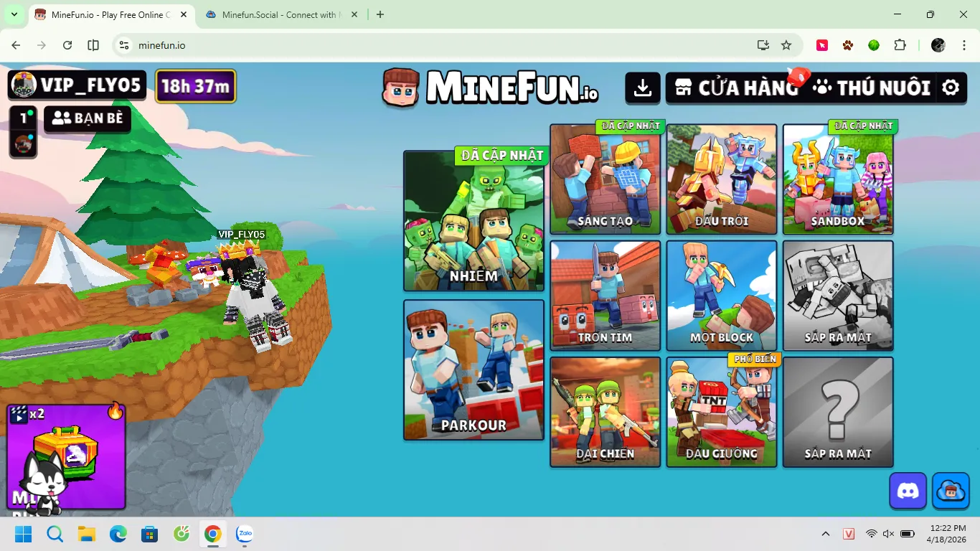Open game settings gear

[x=951, y=88]
